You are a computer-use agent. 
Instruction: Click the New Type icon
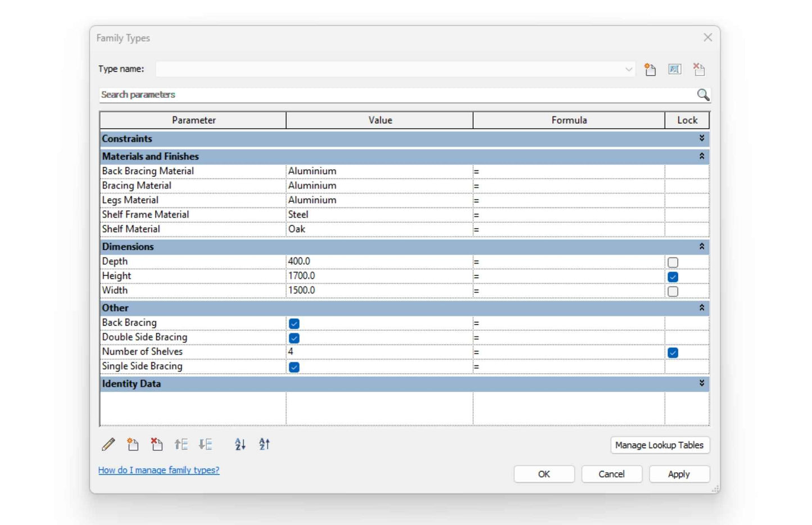pyautogui.click(x=650, y=69)
